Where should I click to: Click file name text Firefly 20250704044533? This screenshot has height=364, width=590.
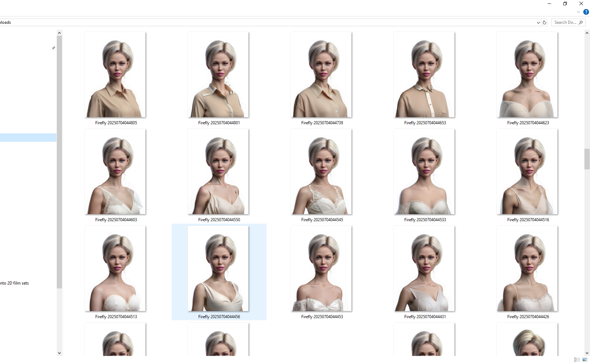(x=425, y=220)
